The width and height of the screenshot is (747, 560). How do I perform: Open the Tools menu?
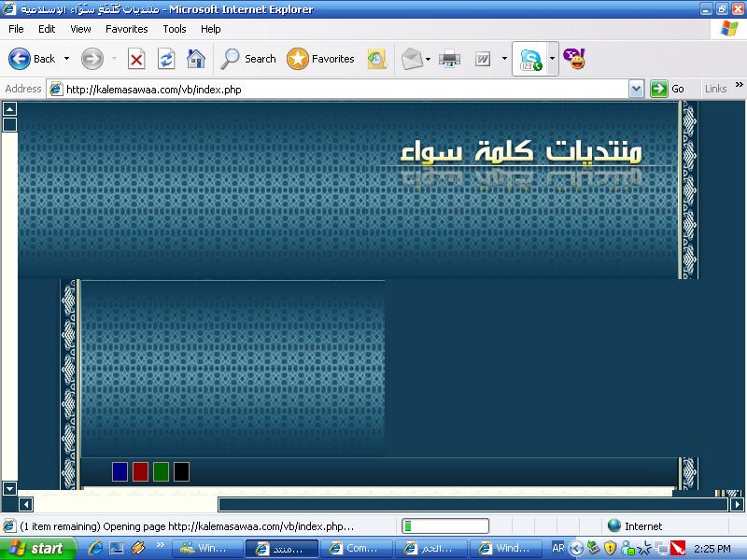pos(175,29)
